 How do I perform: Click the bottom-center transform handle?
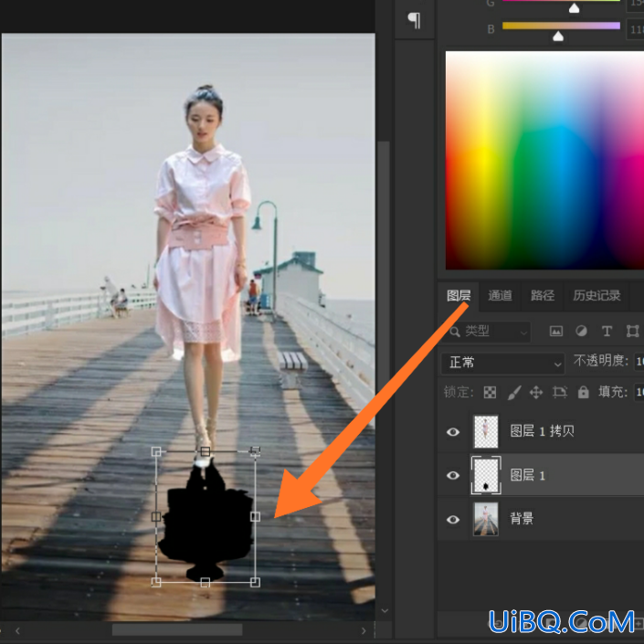click(206, 583)
